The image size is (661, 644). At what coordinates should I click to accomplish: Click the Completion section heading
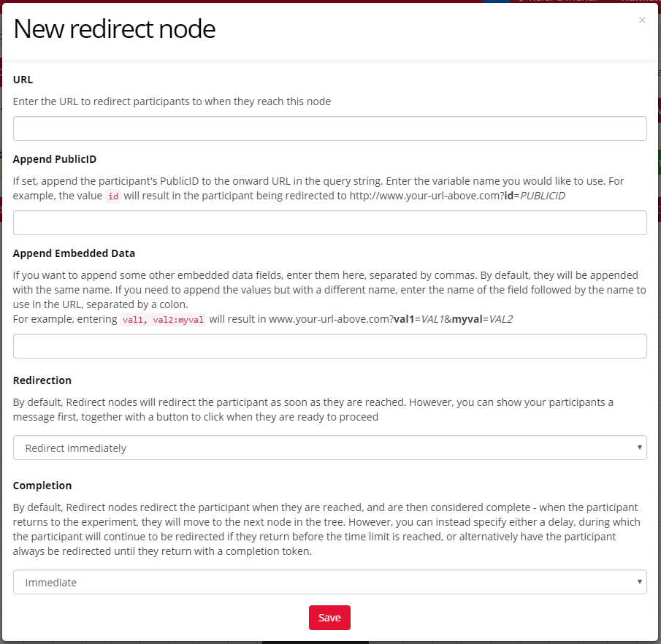(x=42, y=486)
